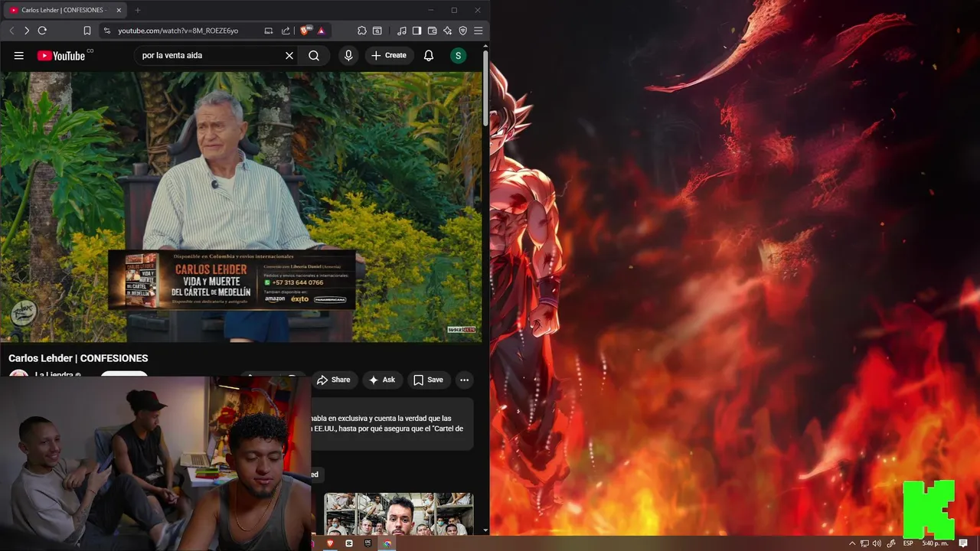Open Leo AI sparkle icon

click(x=447, y=31)
